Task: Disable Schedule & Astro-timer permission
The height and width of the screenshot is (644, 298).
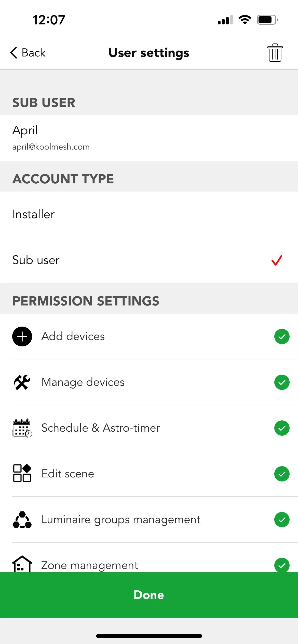Action: pyautogui.click(x=282, y=428)
